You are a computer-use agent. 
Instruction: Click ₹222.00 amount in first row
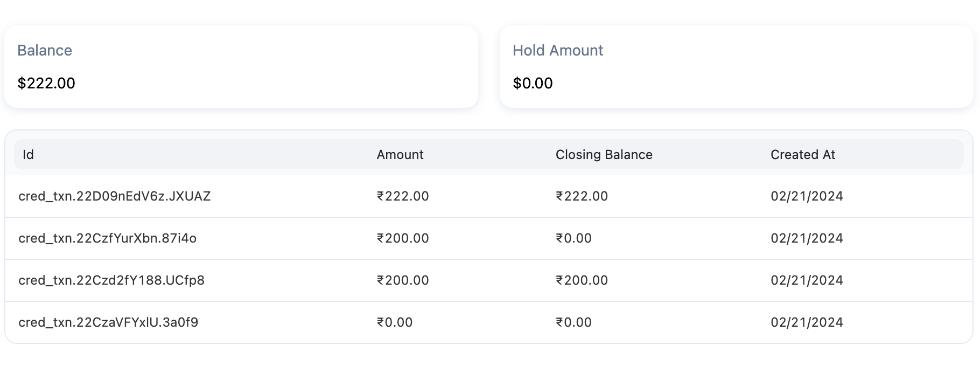pos(403,196)
